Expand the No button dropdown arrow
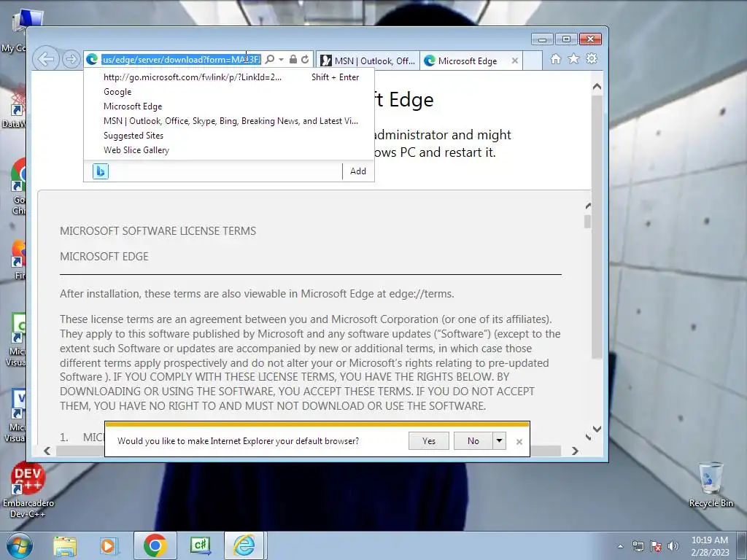The height and width of the screenshot is (560, 747). [499, 441]
